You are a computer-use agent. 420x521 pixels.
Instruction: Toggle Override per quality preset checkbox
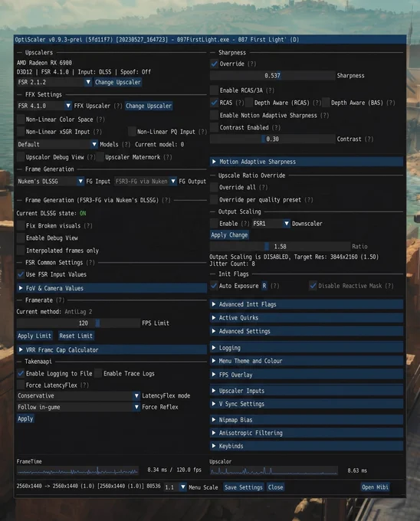pos(214,199)
